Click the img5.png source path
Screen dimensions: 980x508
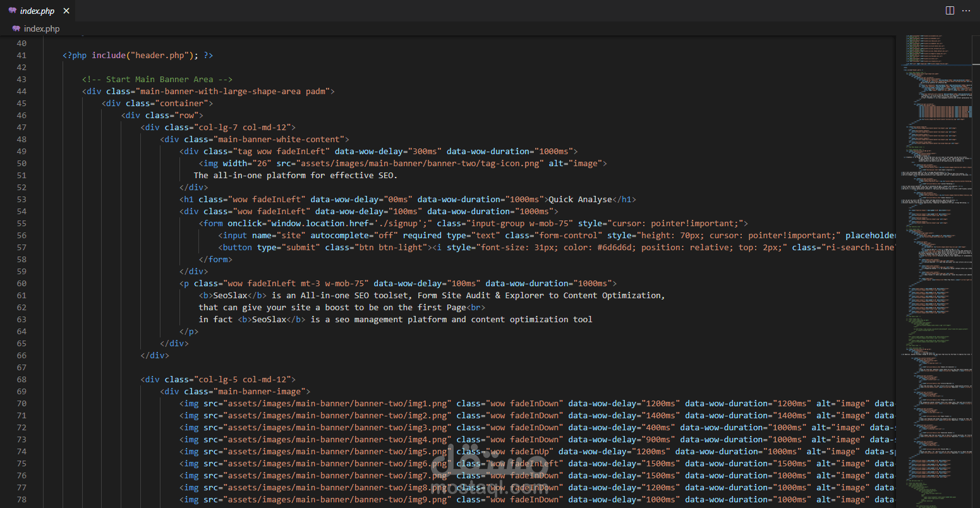pyautogui.click(x=337, y=451)
